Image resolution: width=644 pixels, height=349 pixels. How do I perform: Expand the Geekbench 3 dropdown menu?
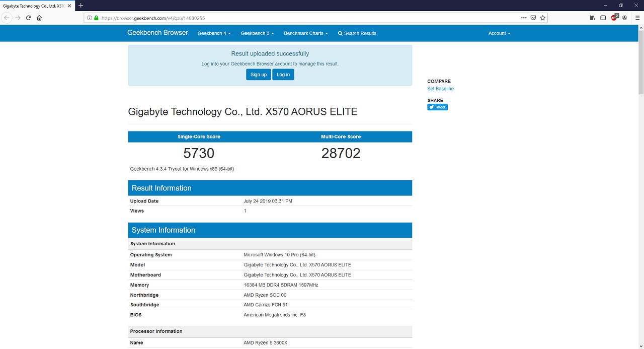click(257, 33)
